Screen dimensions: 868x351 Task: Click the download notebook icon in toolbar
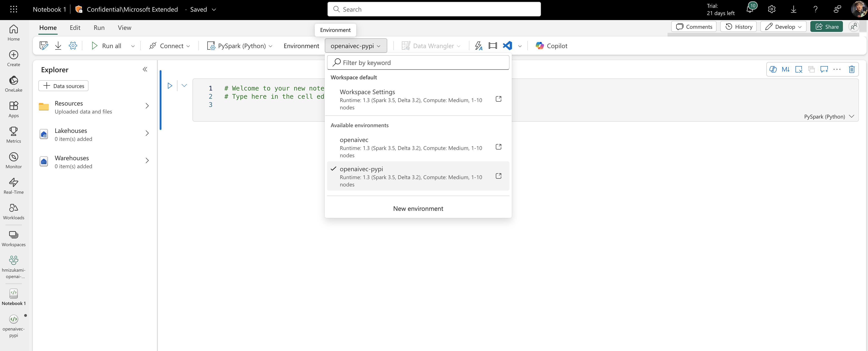(x=58, y=46)
